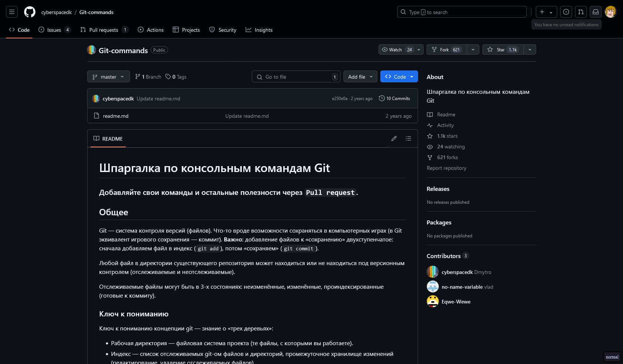Click the repository avatar next to Git-commands title
The image size is (623, 364).
point(92,50)
